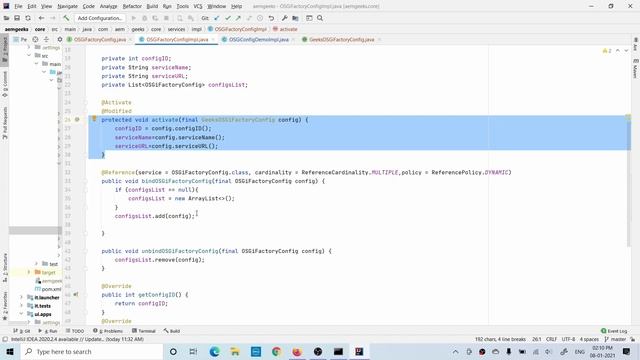This screenshot has height=360, width=640.
Task: Open the VCS menu
Action: pos(198,6)
